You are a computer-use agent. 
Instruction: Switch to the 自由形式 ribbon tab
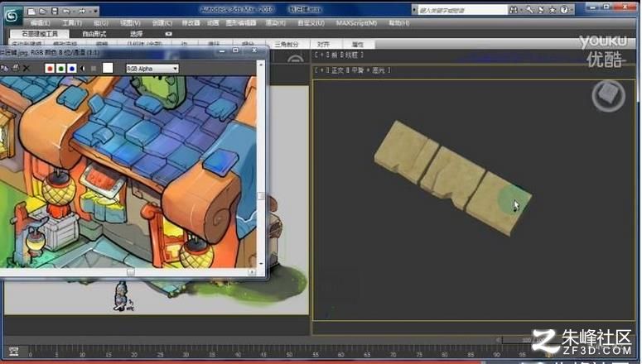coord(94,34)
